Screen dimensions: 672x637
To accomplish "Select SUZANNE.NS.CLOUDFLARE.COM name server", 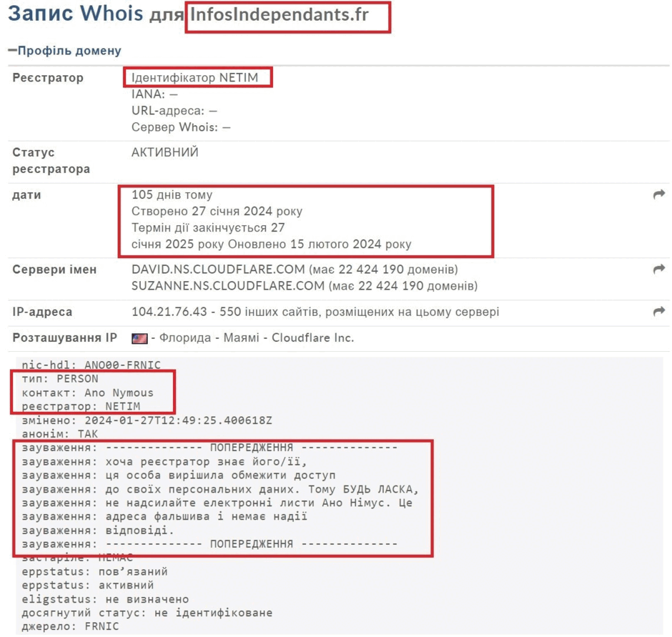I will (227, 286).
